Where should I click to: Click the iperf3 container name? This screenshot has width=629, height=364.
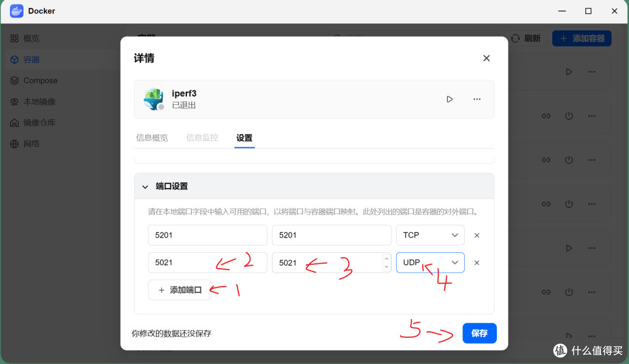coord(184,94)
